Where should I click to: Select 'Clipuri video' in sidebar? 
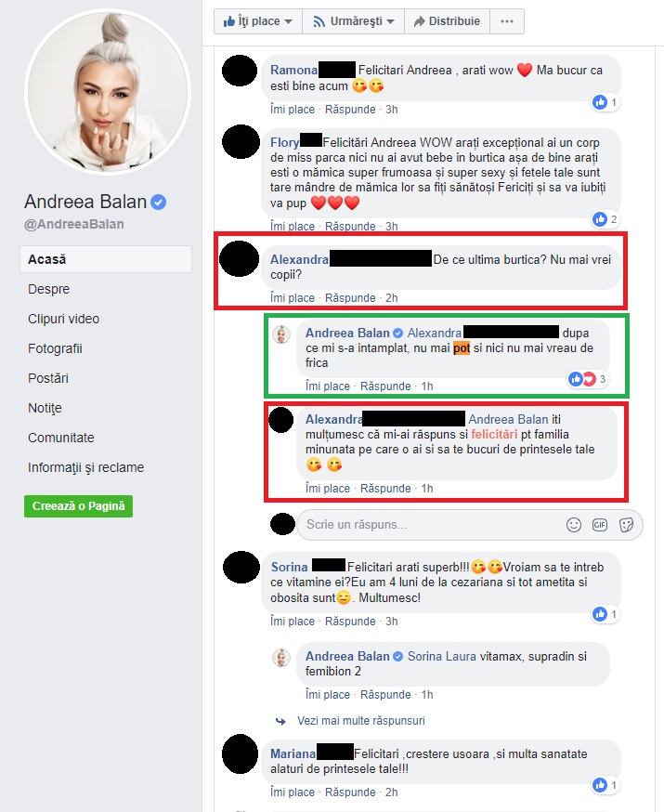(64, 319)
